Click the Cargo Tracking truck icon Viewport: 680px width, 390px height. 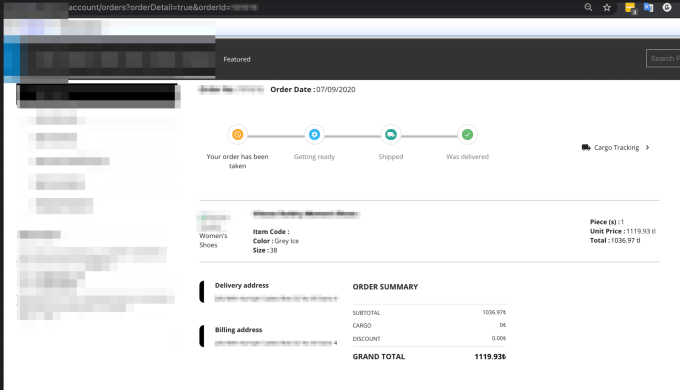coord(586,147)
